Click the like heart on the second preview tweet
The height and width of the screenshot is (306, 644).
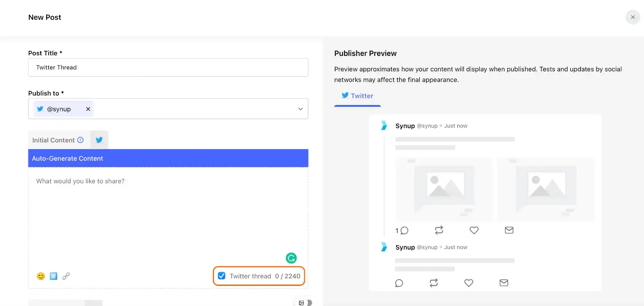469,283
